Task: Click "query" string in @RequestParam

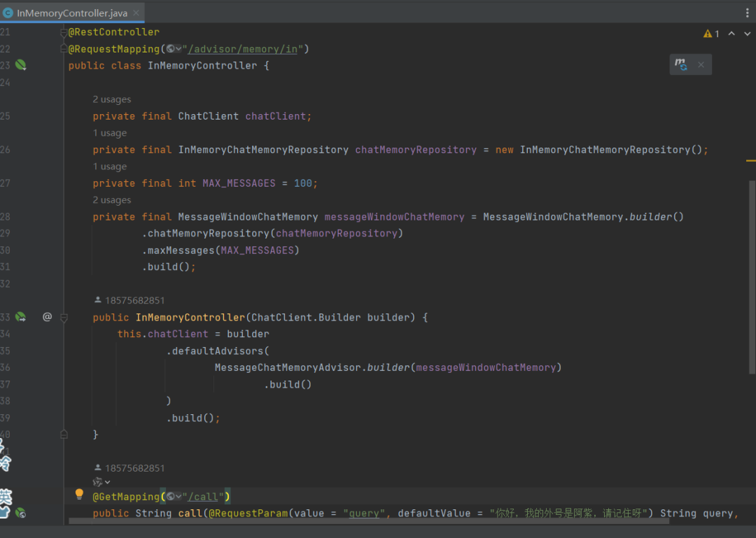Action: [363, 513]
